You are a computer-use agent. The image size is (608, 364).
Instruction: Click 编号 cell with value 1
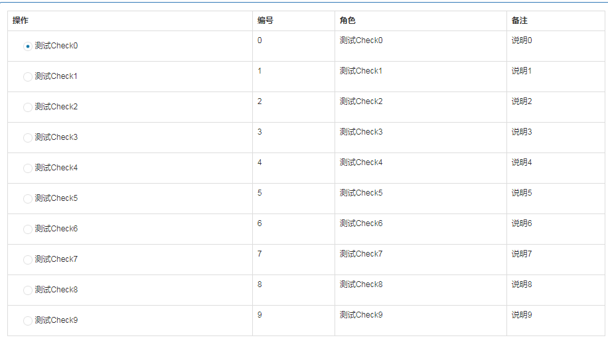click(x=293, y=77)
